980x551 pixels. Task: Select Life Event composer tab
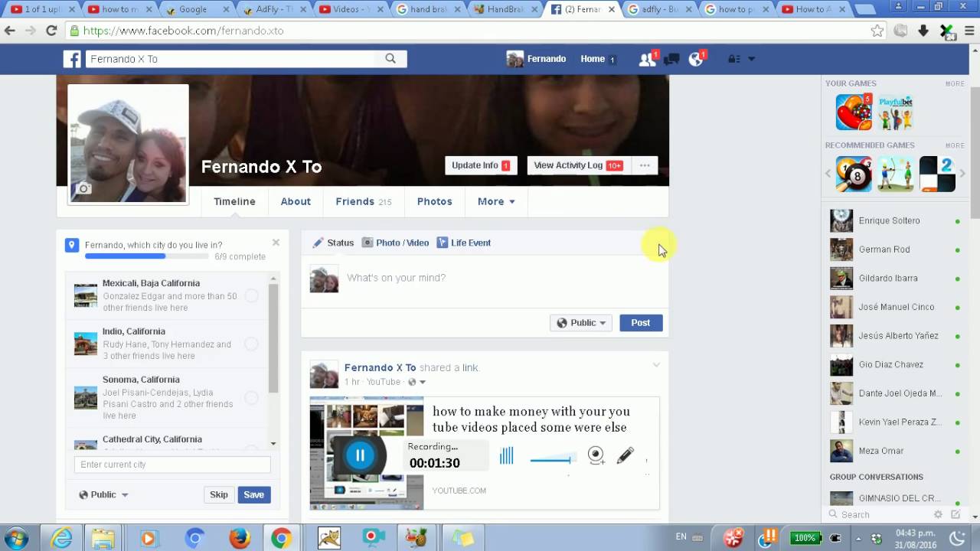(464, 243)
